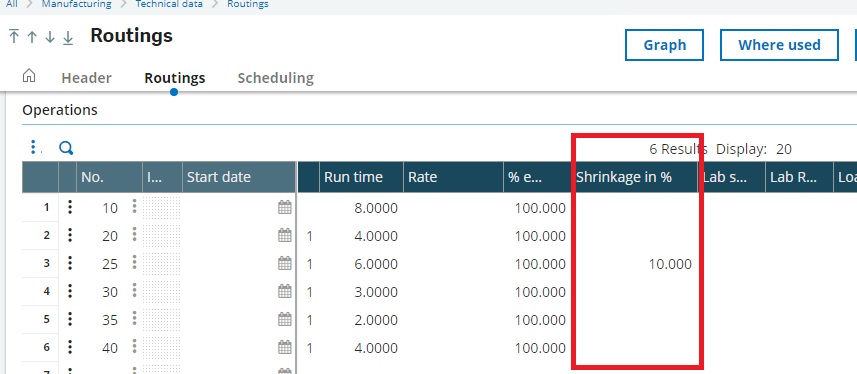This screenshot has height=374, width=857.
Task: Select row header number 3
Action: pos(39,263)
